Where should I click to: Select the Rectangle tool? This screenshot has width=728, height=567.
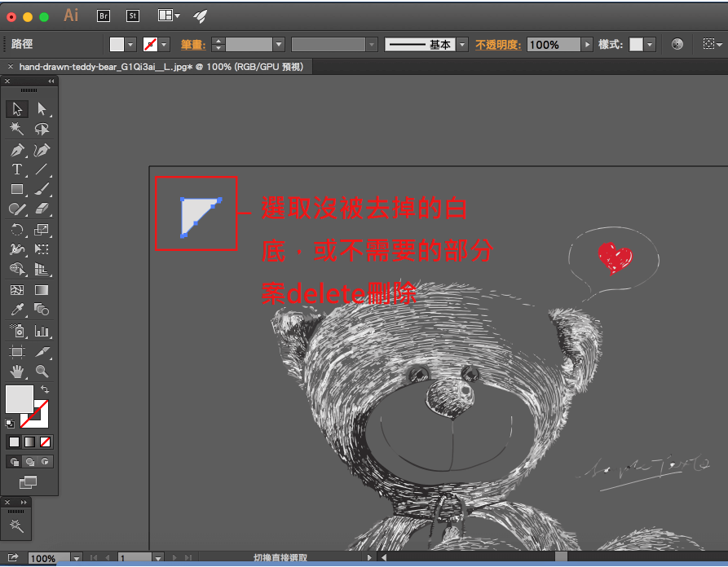point(16,189)
